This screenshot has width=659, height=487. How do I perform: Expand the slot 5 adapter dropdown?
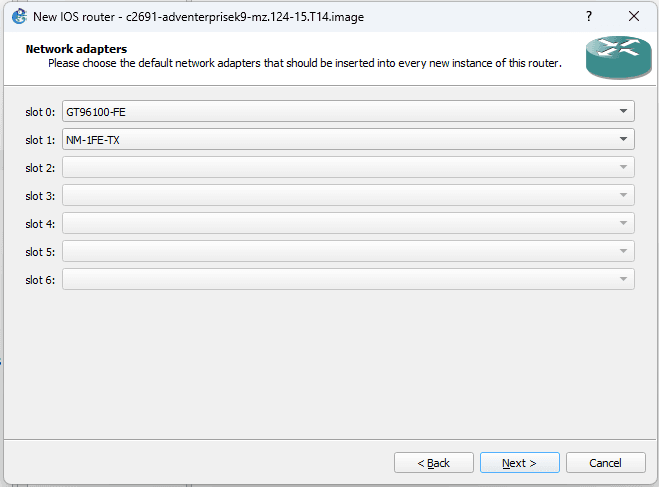pyautogui.click(x=348, y=252)
